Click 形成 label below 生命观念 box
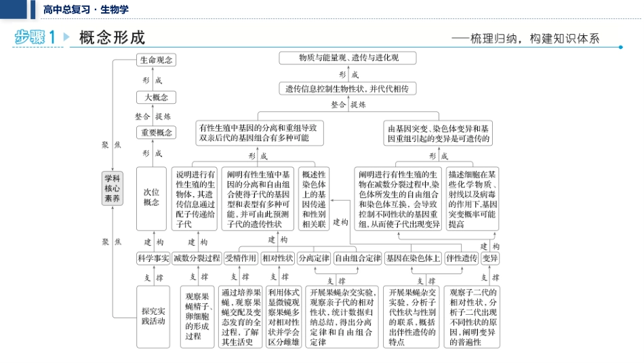The image size is (644, 363). [153, 80]
